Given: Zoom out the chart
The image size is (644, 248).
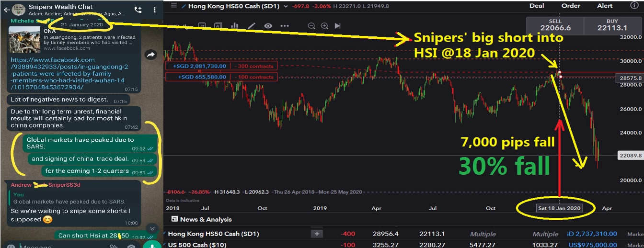Looking at the screenshot, I should coord(311,26).
